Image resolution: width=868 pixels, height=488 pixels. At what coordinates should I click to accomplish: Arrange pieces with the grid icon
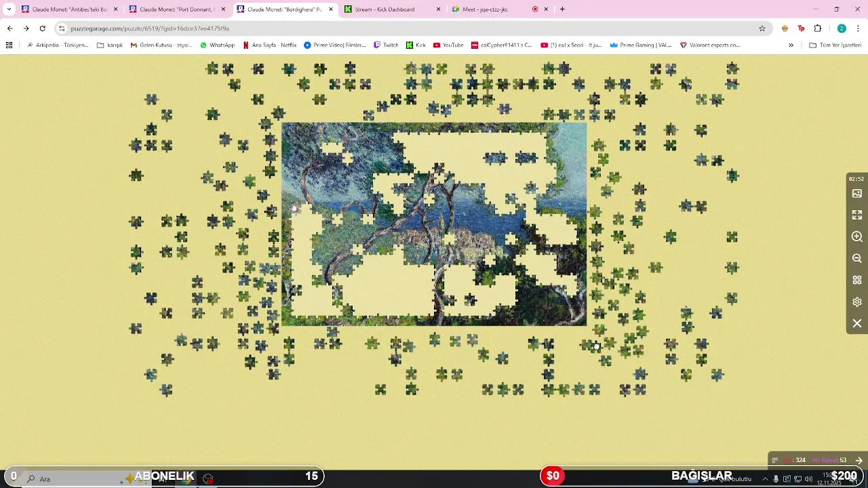click(x=857, y=281)
